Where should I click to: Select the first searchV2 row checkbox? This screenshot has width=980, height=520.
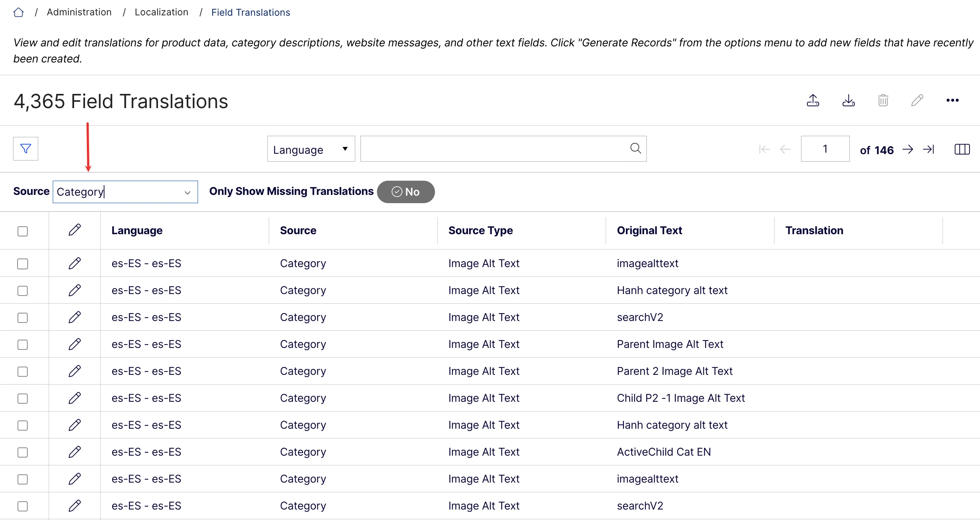[23, 318]
